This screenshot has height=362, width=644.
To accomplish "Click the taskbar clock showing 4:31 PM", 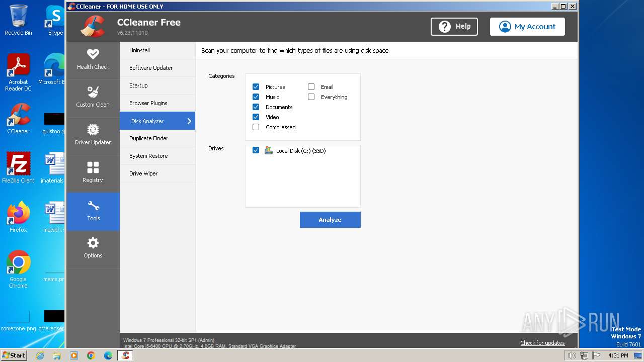I will pos(618,355).
